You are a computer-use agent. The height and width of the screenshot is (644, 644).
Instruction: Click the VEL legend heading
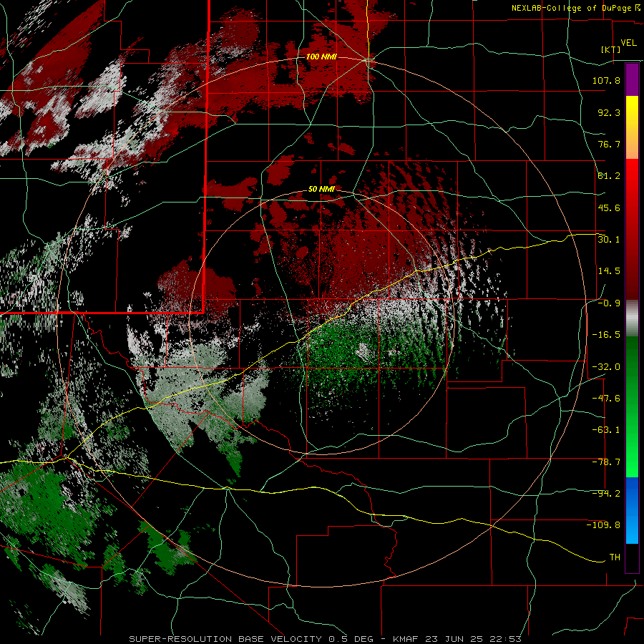tap(628, 43)
